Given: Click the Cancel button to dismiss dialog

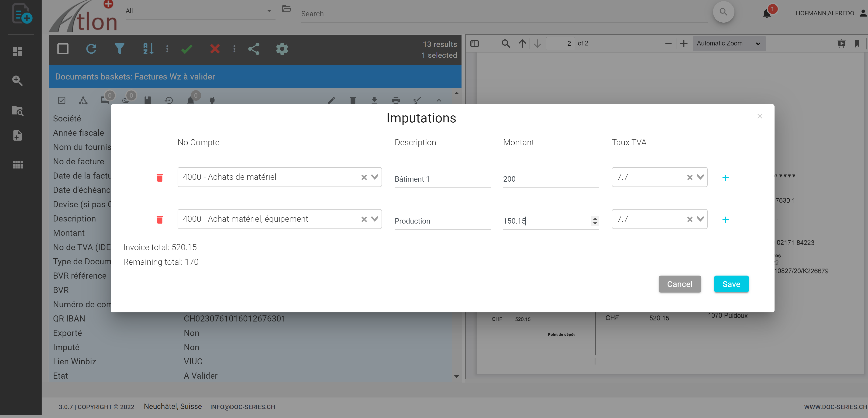Looking at the screenshot, I should 679,284.
